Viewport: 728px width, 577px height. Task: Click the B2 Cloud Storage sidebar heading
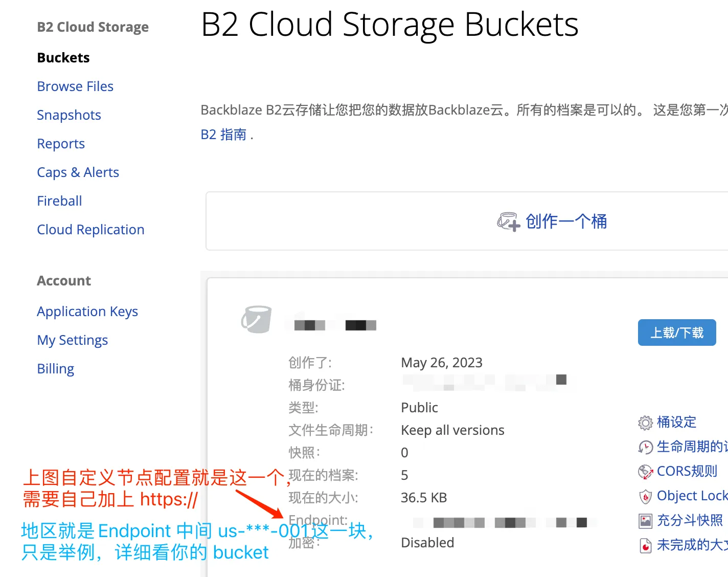click(x=93, y=27)
